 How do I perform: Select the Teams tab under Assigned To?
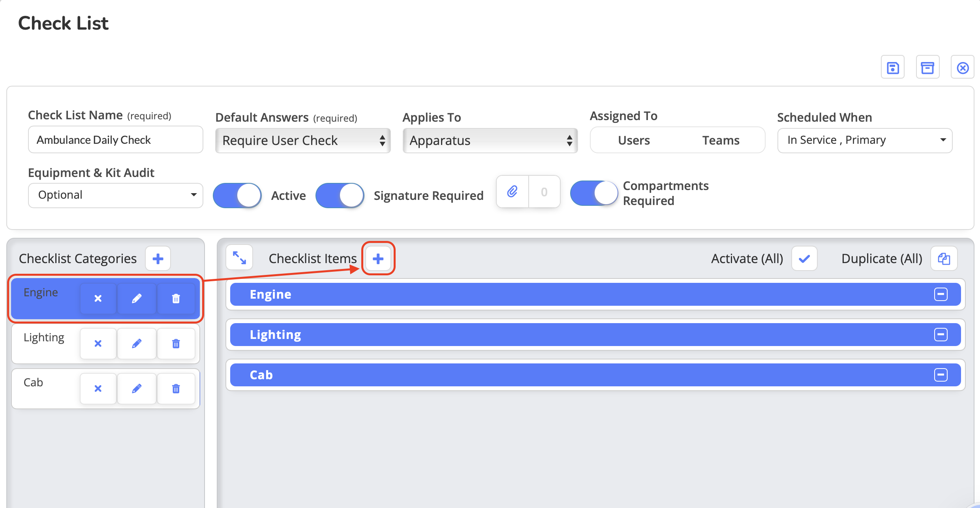pyautogui.click(x=721, y=140)
